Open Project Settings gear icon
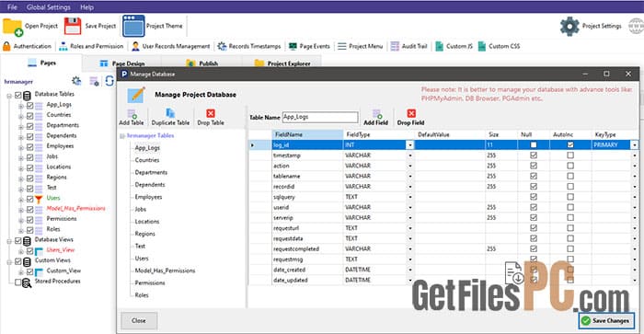 569,26
